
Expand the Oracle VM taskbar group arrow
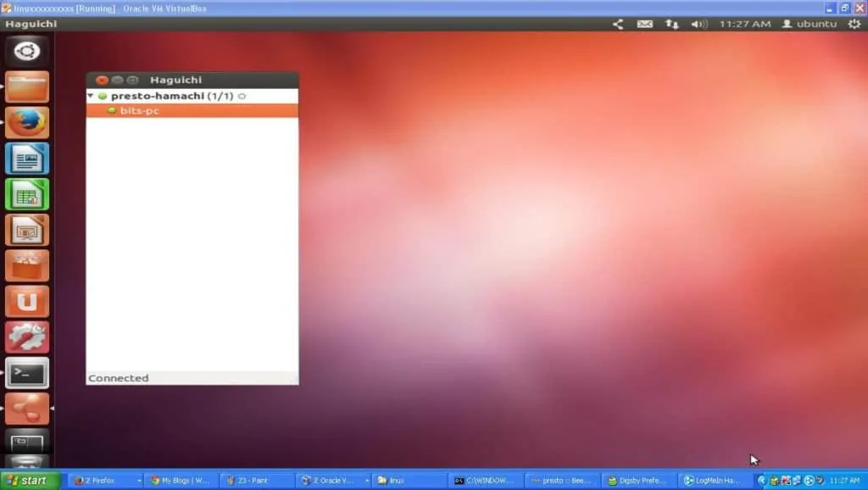tap(367, 481)
